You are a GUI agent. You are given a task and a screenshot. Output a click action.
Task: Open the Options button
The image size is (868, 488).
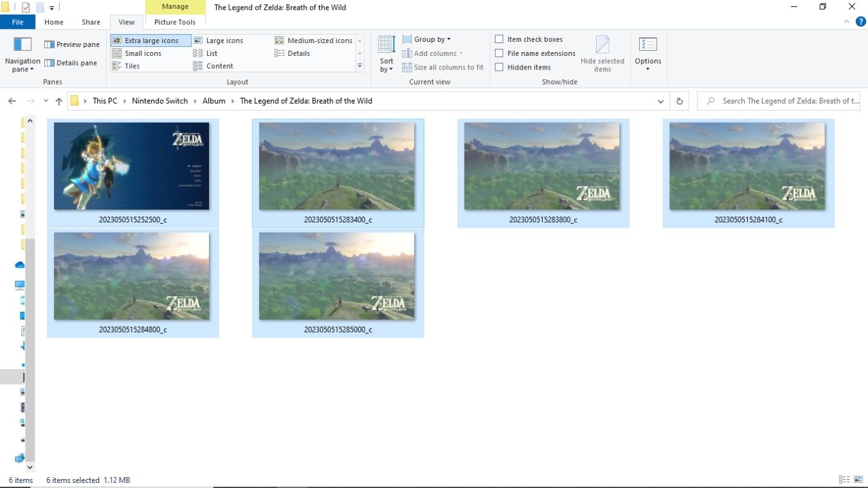click(x=647, y=55)
